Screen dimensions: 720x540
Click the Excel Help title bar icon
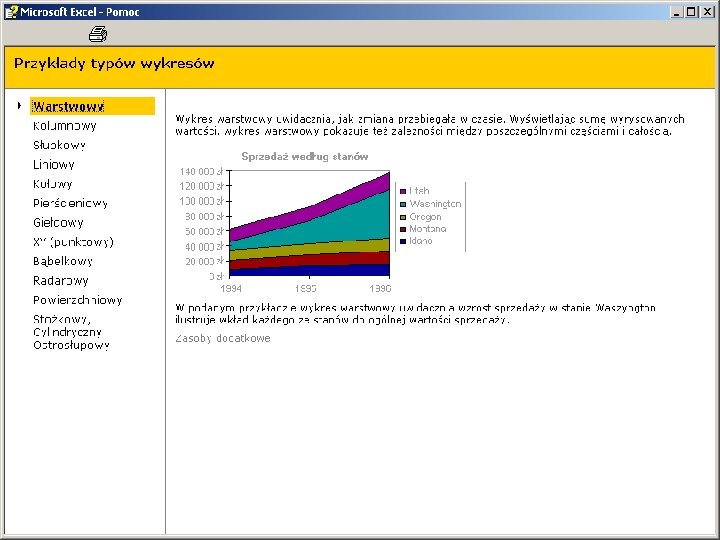[11, 11]
